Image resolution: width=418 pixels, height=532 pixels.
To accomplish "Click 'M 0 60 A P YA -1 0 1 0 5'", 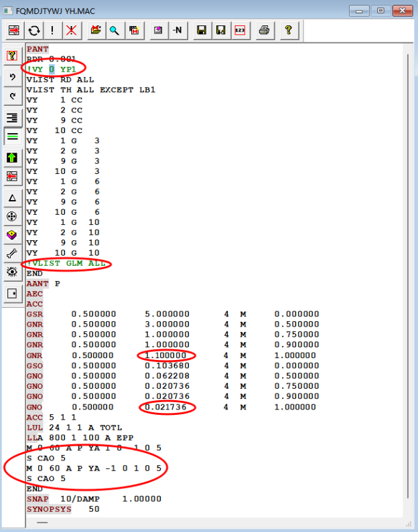I will 94,468.
